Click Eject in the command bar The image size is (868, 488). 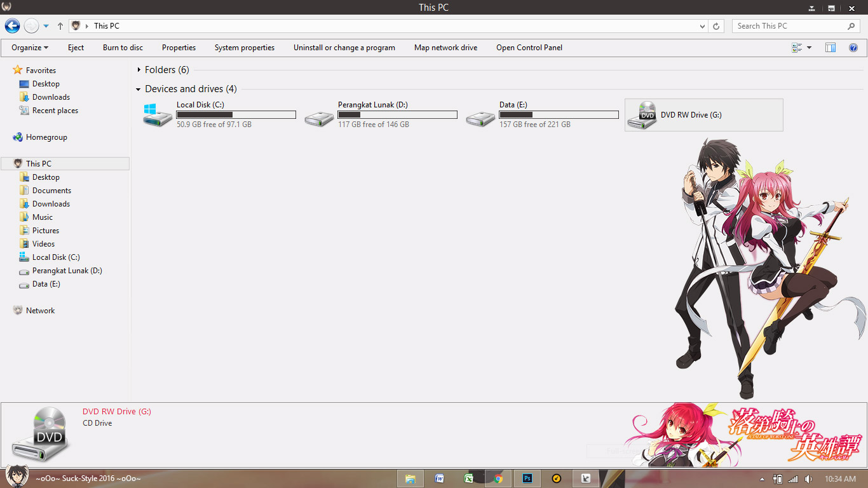coord(76,48)
